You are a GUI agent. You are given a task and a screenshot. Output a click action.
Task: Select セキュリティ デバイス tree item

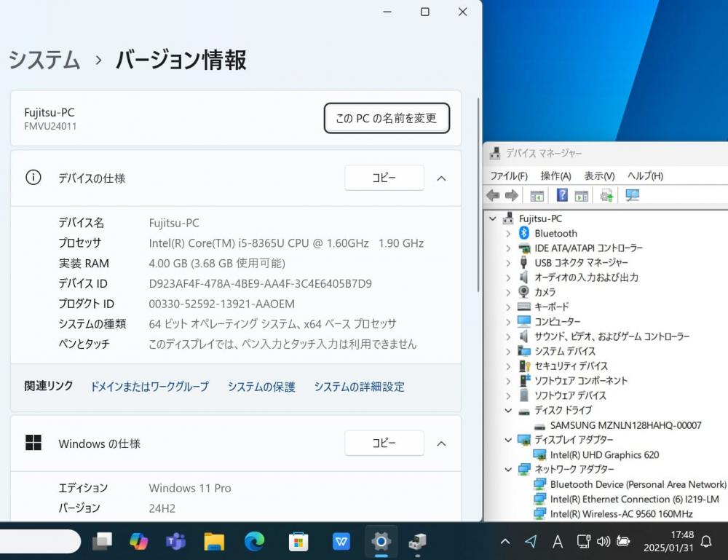571,366
